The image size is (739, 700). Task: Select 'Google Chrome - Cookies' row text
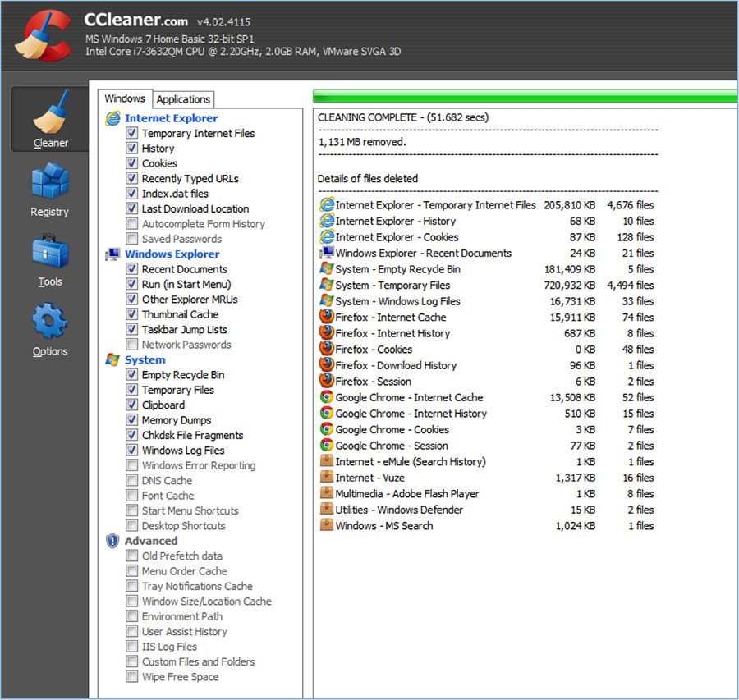click(x=392, y=430)
